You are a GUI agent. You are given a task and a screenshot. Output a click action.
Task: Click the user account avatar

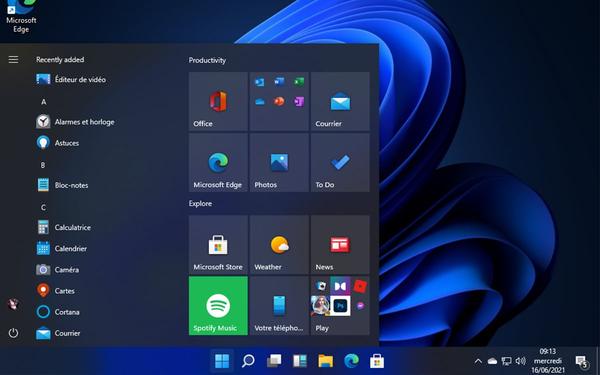13,304
